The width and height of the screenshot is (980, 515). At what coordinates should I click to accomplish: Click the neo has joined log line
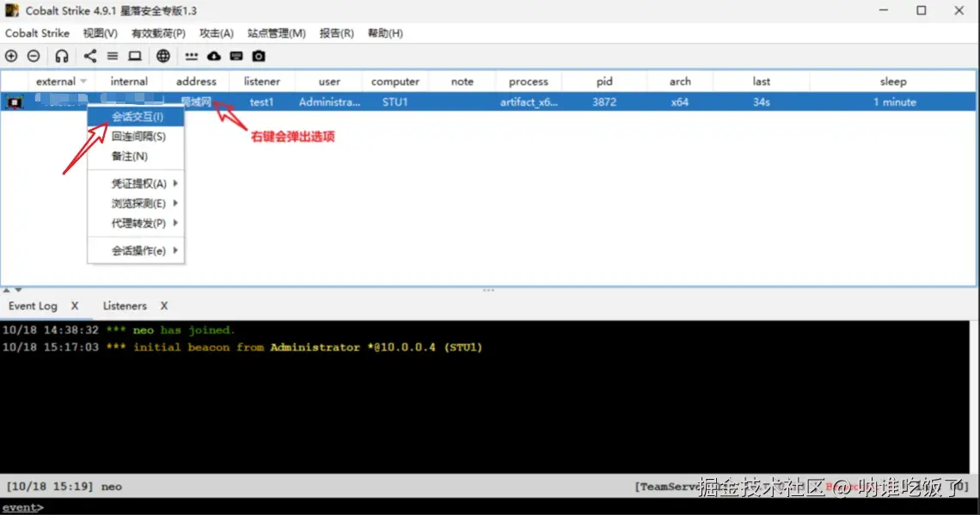pos(119,330)
